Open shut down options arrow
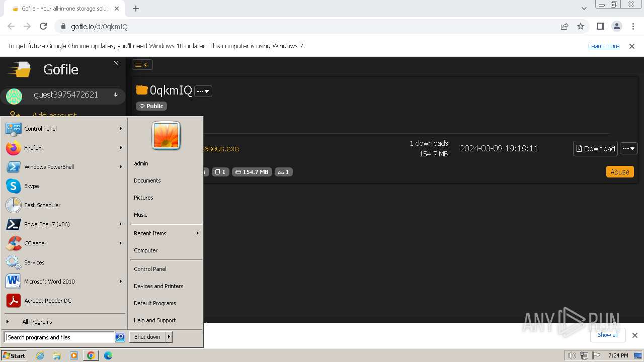This screenshot has width=644, height=362. tap(169, 337)
